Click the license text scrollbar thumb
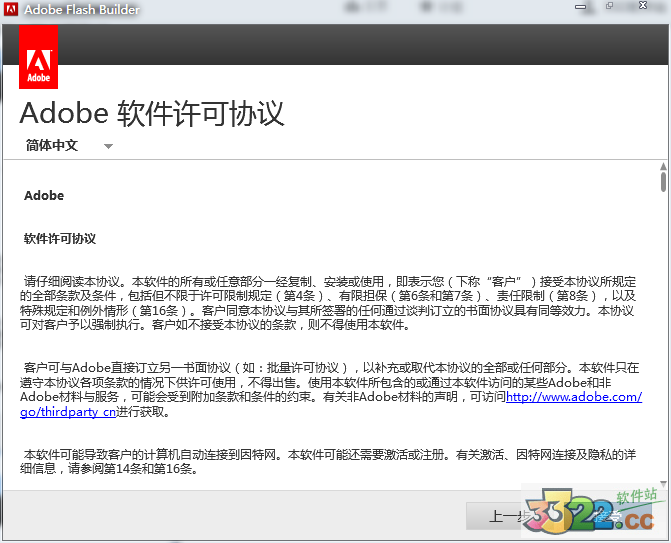This screenshot has height=543, width=671. (x=663, y=182)
